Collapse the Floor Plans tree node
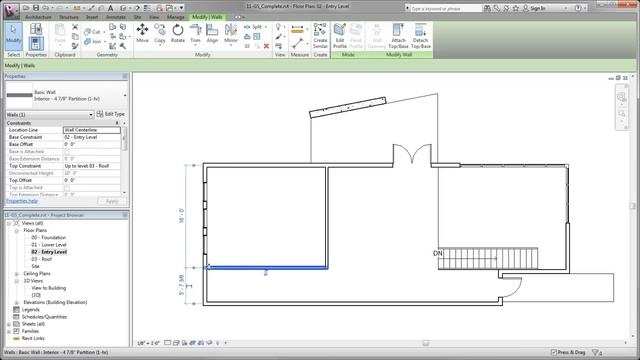640x360 pixels. click(17, 231)
